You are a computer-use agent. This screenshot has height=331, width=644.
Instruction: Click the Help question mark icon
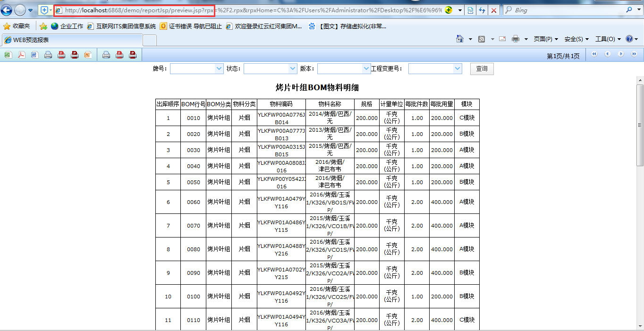point(629,39)
